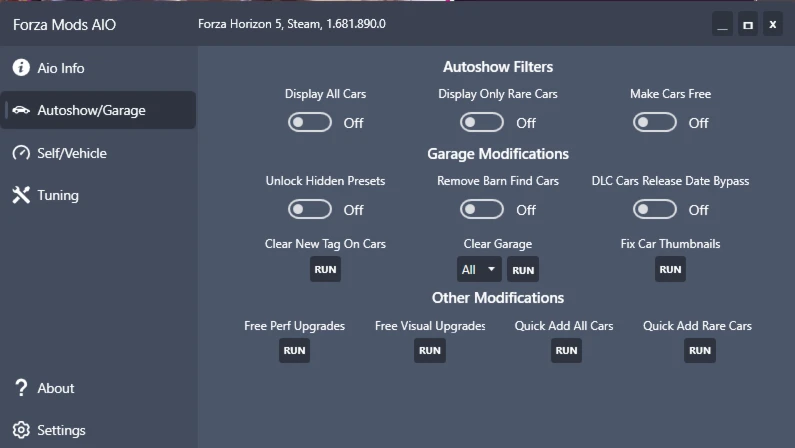
Task: Click the Autoshow Filters heading
Action: [x=498, y=67]
